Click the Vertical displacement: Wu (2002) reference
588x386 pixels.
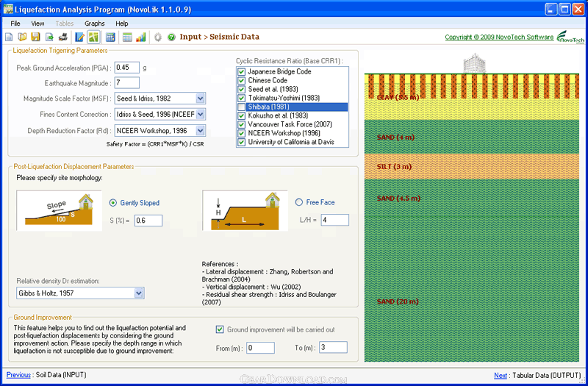pyautogui.click(x=251, y=287)
